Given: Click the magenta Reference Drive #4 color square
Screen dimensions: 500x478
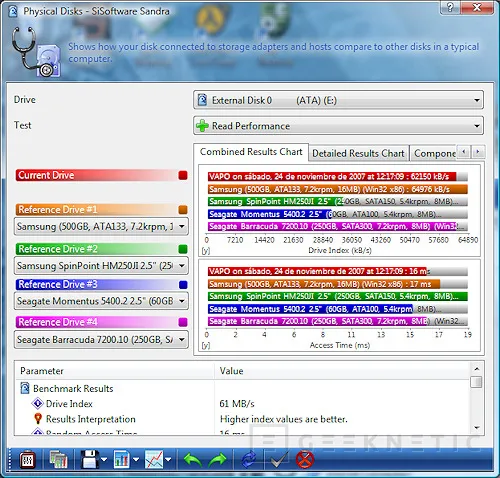Looking at the screenshot, I should (183, 322).
